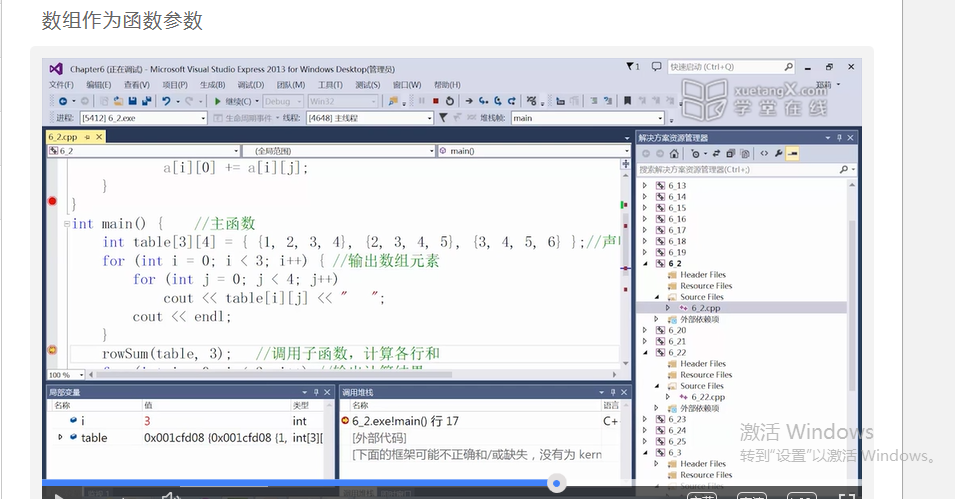Toggle auto-hide pin of the Locals panel
The width and height of the screenshot is (955, 499).
click(316, 392)
